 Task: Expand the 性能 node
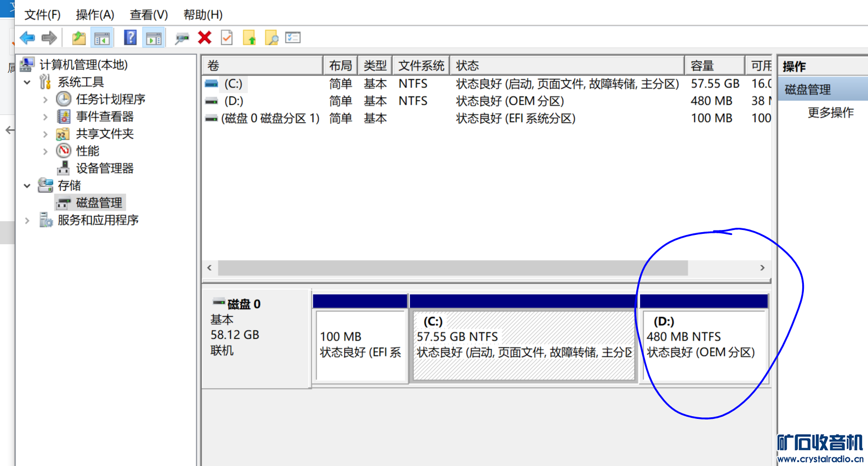pyautogui.click(x=45, y=151)
